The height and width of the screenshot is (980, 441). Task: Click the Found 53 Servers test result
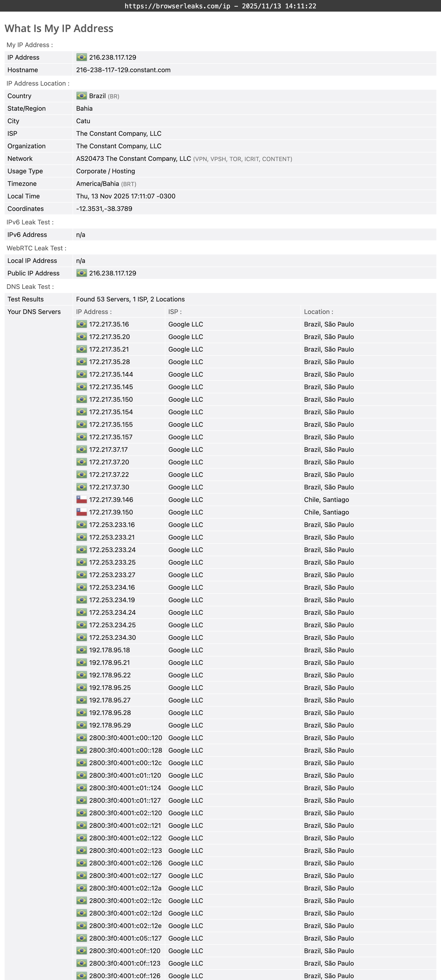[131, 299]
